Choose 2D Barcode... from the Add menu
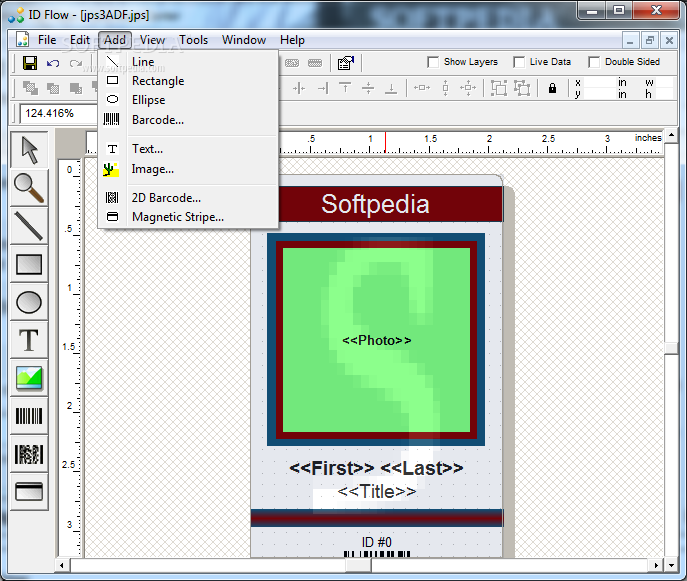The image size is (687, 581). tap(188, 198)
